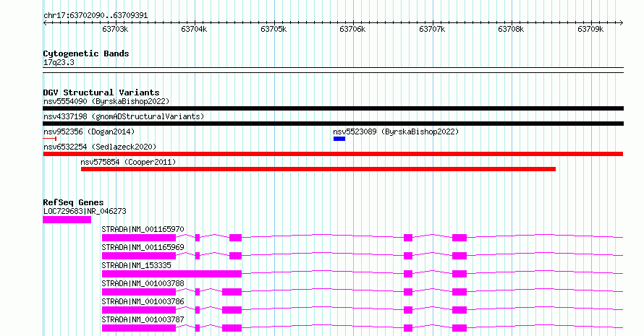This screenshot has width=644, height=336.
Task: Open the RefSeq Genes track title
Action: pos(73,202)
